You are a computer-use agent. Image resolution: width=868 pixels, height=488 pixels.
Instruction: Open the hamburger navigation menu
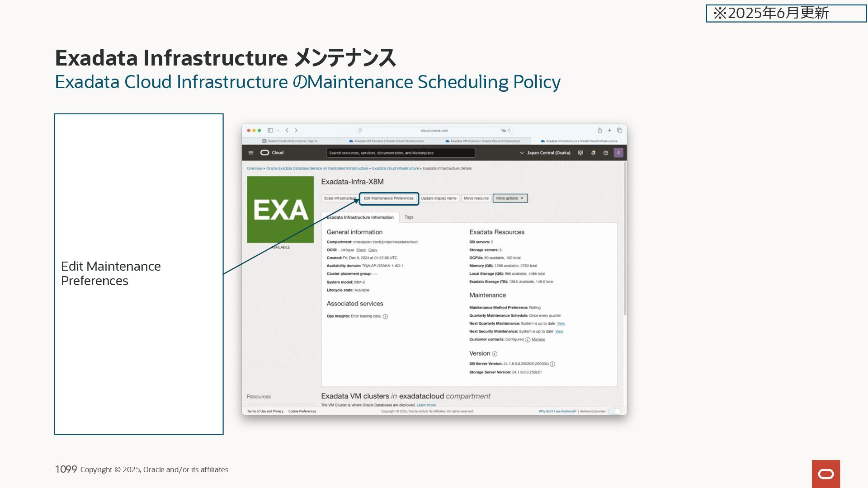point(251,153)
